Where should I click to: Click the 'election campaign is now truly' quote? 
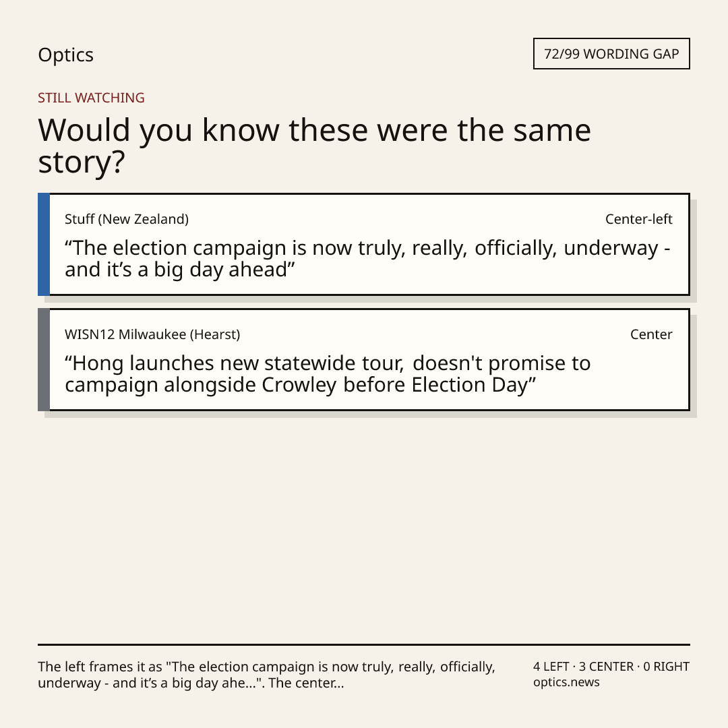[x=367, y=259]
